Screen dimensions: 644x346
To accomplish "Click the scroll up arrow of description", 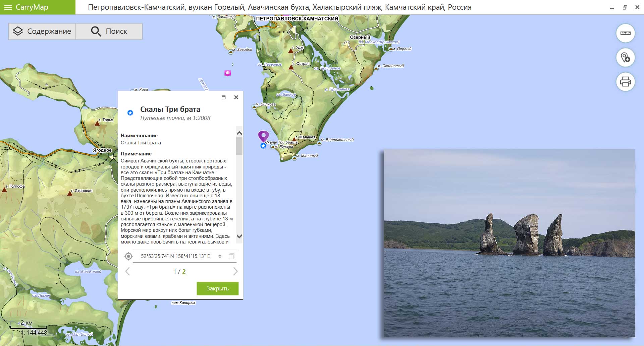I will pyautogui.click(x=239, y=133).
